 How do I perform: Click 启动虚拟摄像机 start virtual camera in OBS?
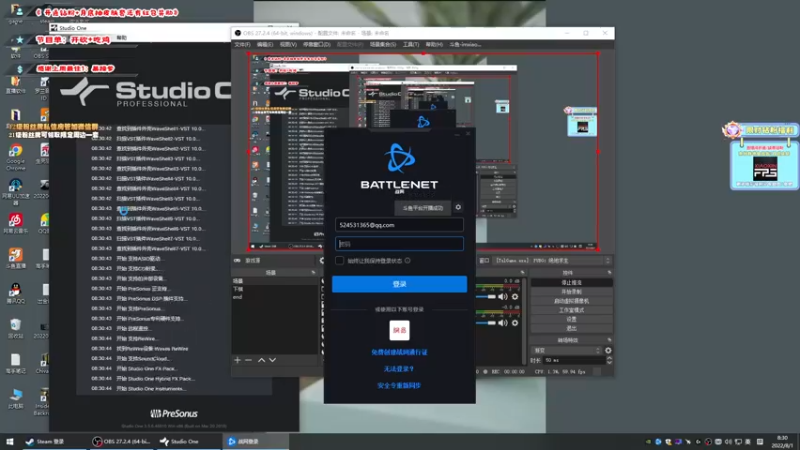coord(571,301)
